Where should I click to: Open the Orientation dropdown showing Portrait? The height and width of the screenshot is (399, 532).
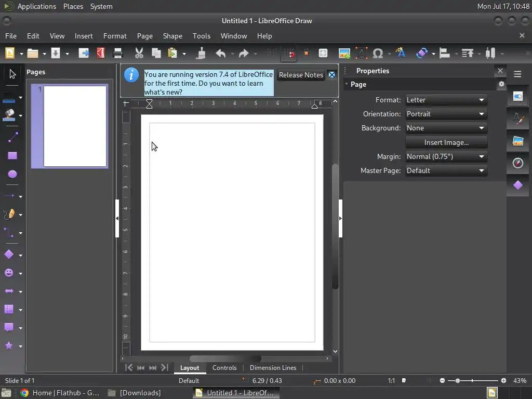point(446,114)
